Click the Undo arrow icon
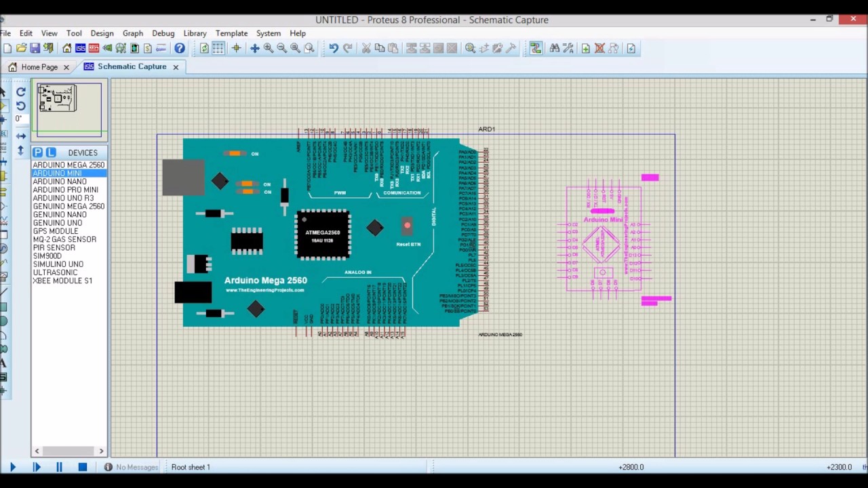Screen dimensions: 868x488 [x=334, y=48]
